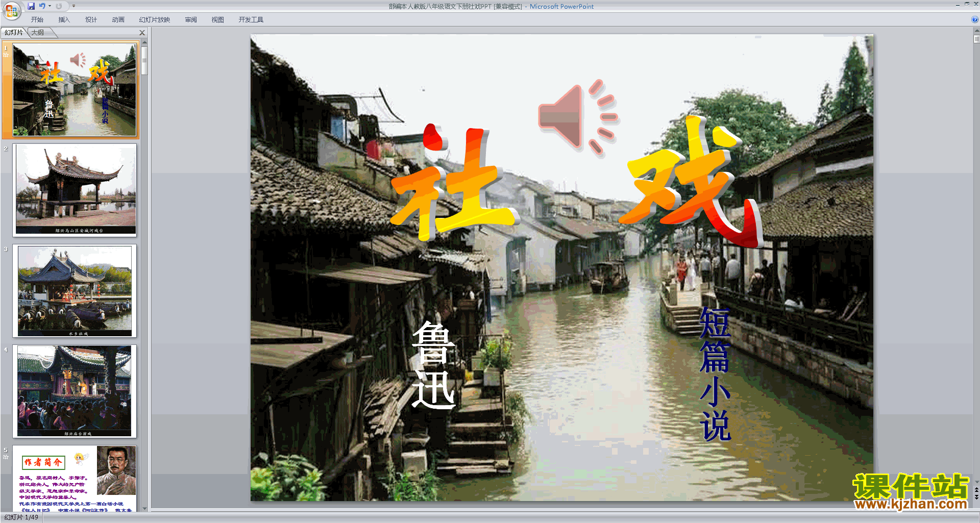Open the 开发工具 ribbon tab

[251, 20]
